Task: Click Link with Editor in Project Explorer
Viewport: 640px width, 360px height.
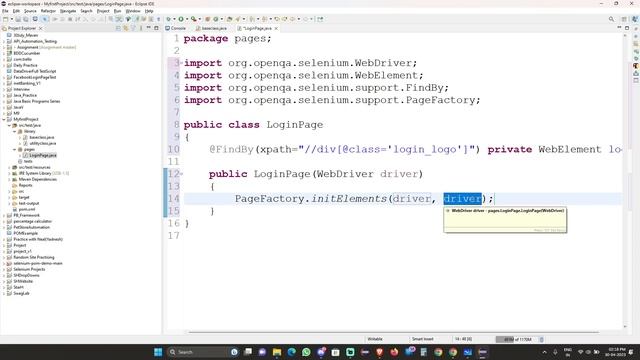Action: [126, 28]
